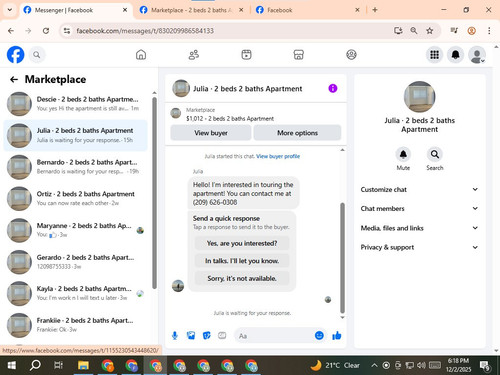
Task: Go back using the Marketplace back arrow
Action: coord(14,79)
